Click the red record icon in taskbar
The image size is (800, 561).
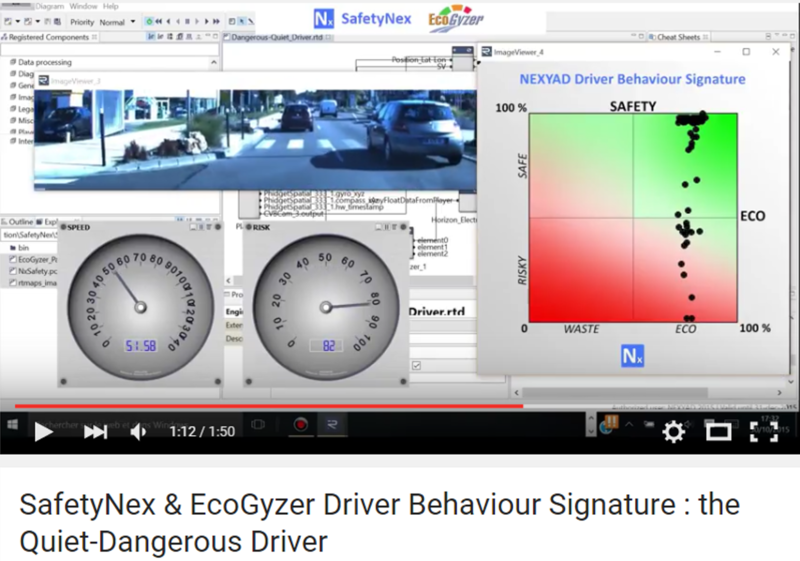(x=301, y=425)
